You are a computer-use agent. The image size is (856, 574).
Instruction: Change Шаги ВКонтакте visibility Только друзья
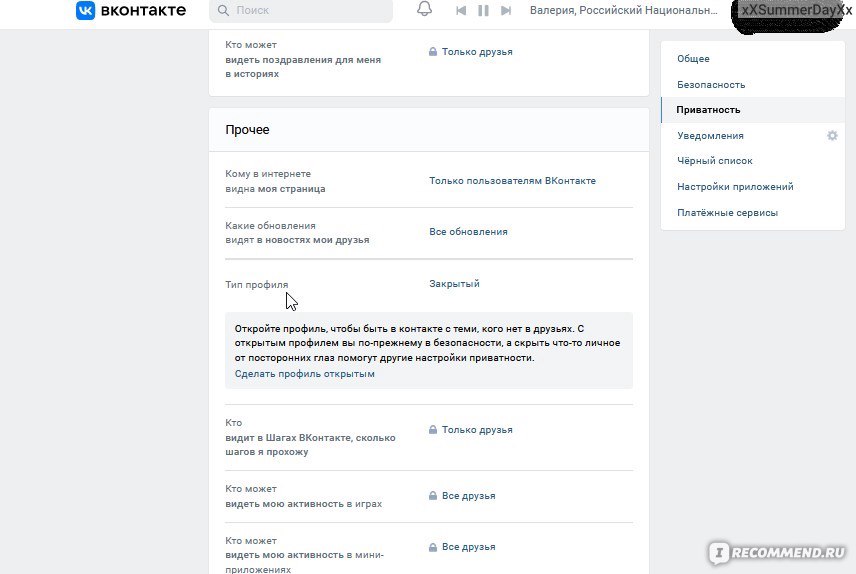(471, 430)
